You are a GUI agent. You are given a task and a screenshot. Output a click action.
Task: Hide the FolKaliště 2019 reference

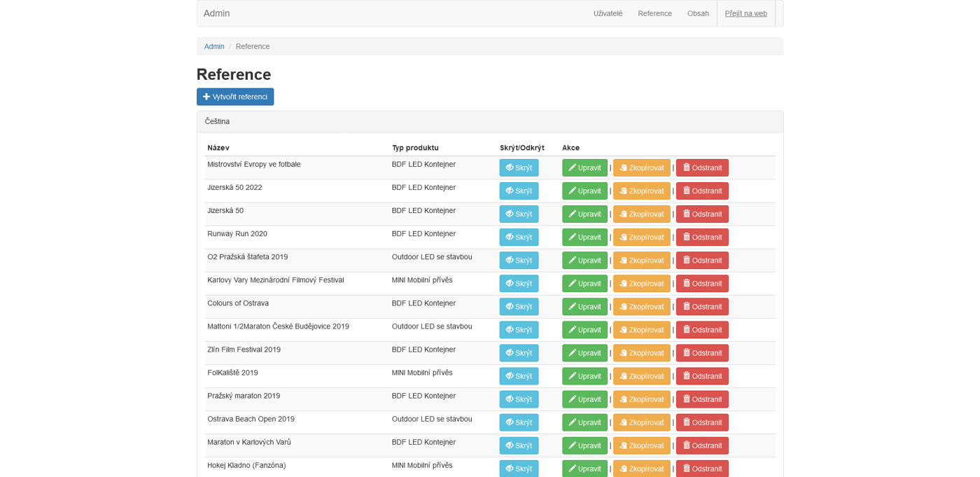tap(519, 376)
